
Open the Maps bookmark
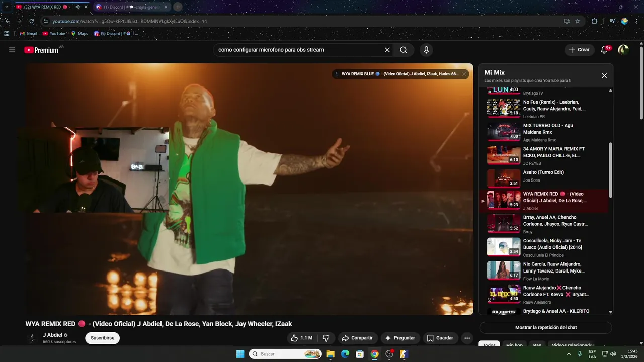[x=79, y=34]
